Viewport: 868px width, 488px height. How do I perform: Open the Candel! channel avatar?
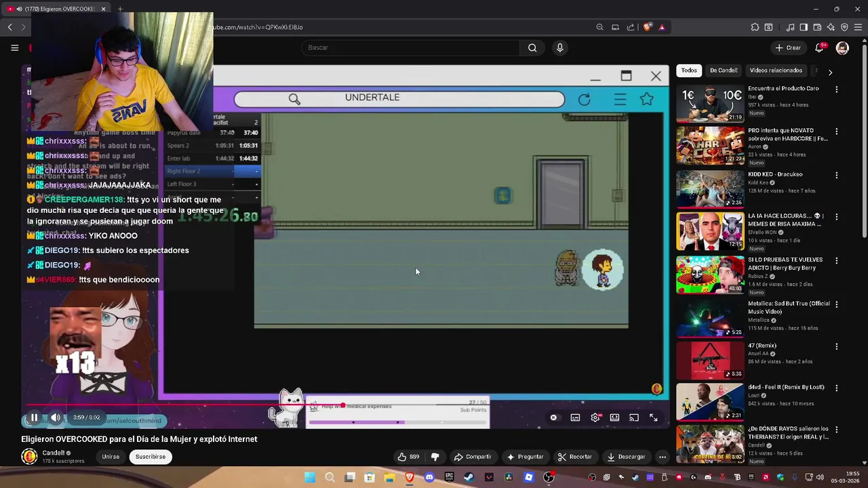coord(29,457)
